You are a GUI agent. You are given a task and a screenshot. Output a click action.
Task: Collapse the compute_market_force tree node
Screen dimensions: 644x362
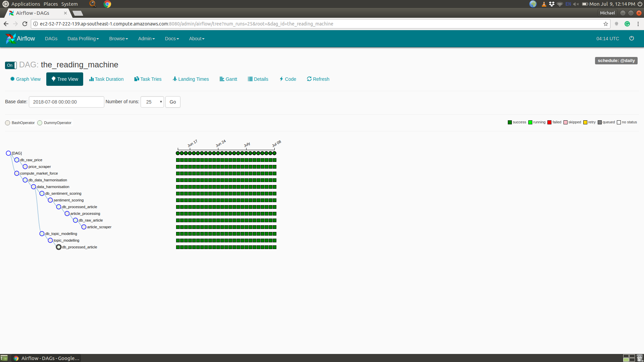(x=17, y=173)
